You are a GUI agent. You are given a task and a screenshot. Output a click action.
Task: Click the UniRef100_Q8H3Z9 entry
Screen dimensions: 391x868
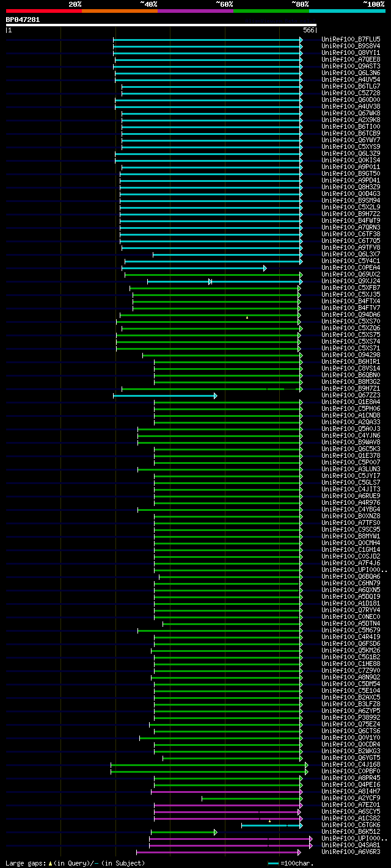(351, 187)
